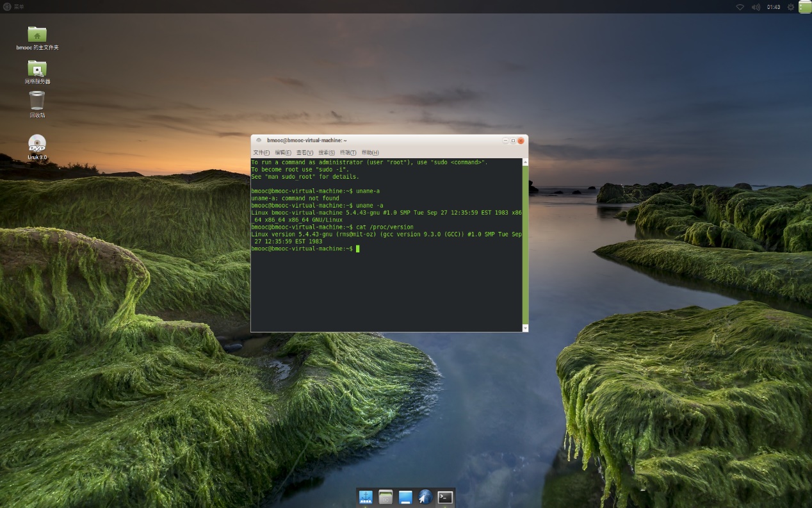Launch the file cabinet icon in dock
Screen dimensions: 812x508
pos(386,497)
